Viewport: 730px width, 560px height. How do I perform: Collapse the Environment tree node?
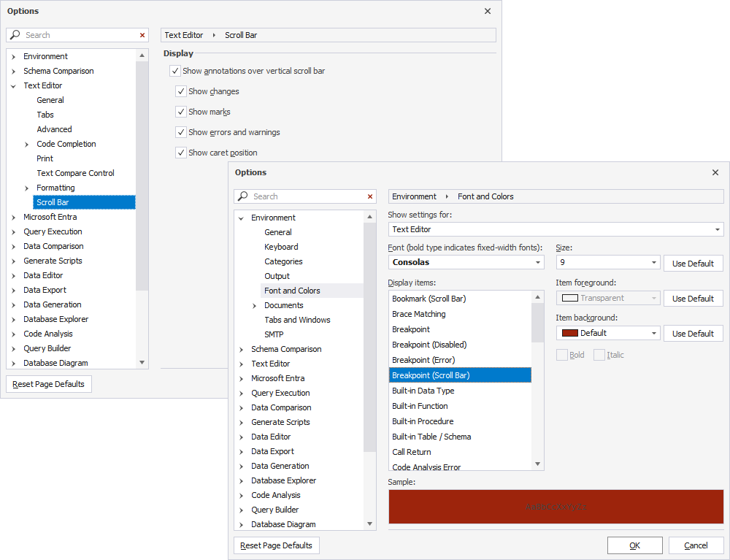pyautogui.click(x=241, y=218)
